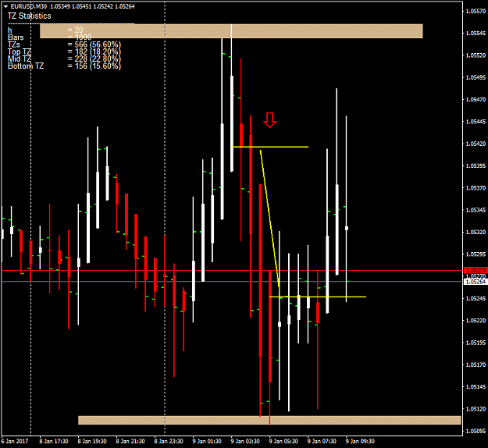Viewport: 488px width, 448px height.
Task: Click the 9 Jan 07:30 time label
Action: [x=322, y=441]
